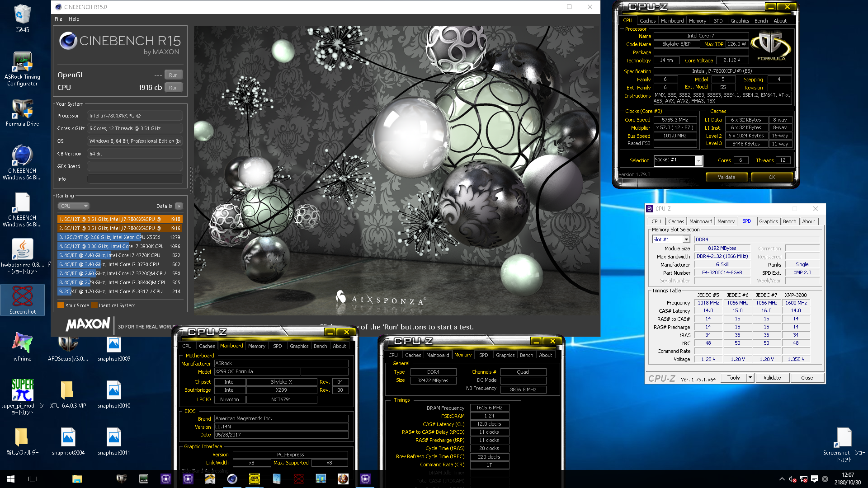
Task: Expand the ranking Details arrow
Action: click(179, 206)
